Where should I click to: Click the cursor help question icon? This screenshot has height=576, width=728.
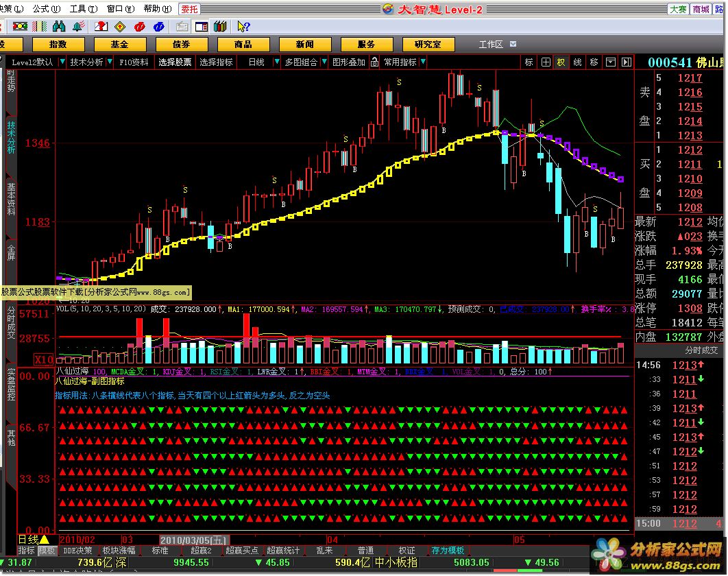[243, 27]
